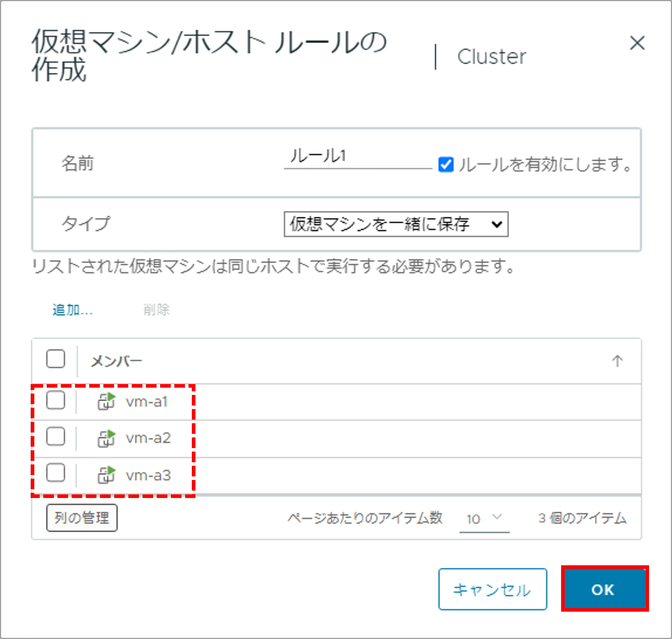Screen dimensions: 672x639
Task: Click the 追加... link
Action: pos(72,310)
